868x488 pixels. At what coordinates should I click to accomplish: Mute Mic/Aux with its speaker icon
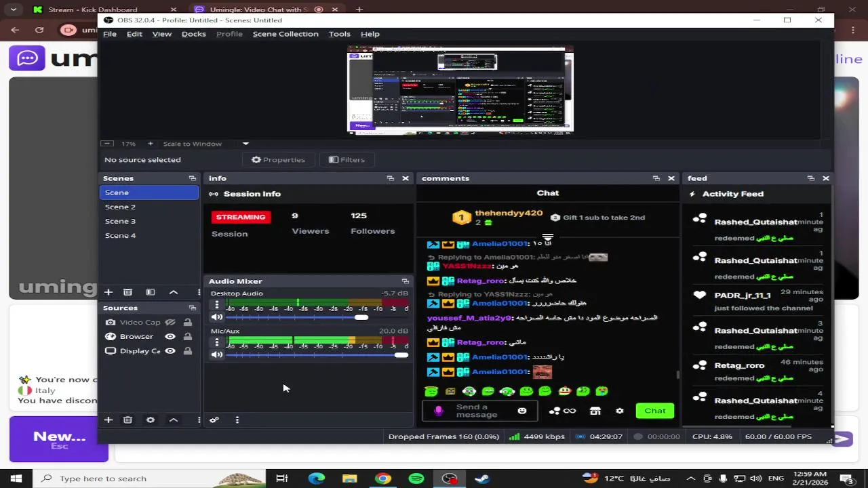click(x=217, y=354)
